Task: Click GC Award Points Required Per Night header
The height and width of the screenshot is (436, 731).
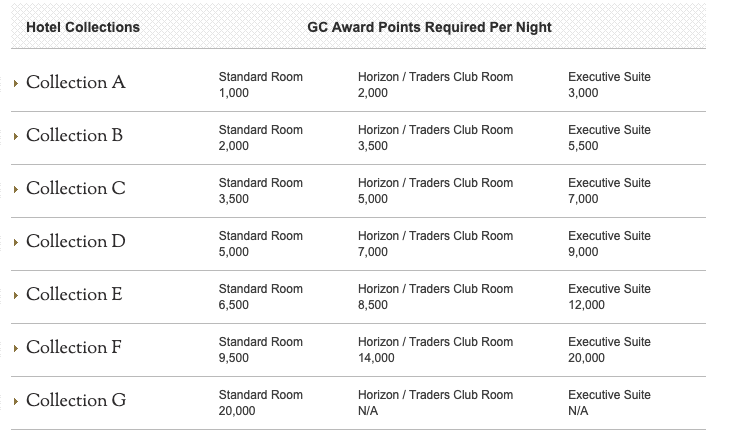Action: pos(429,27)
